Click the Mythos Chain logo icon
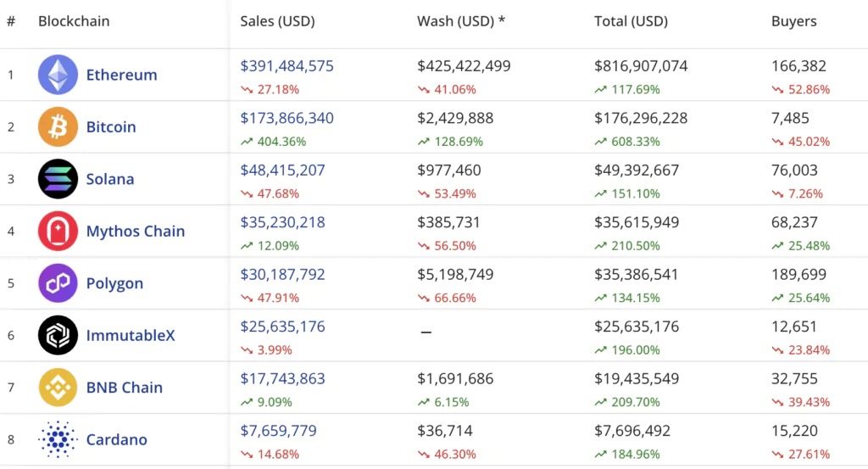This screenshot has width=868, height=469. click(x=58, y=231)
